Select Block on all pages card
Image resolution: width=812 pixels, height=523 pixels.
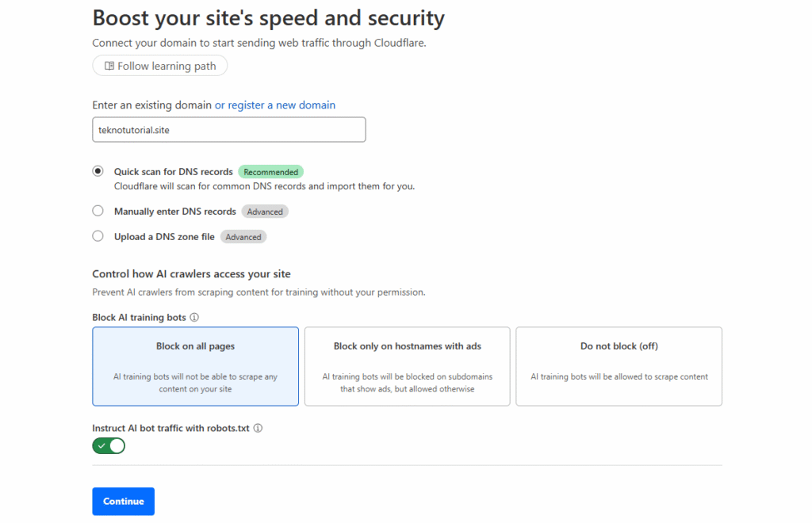coord(196,366)
